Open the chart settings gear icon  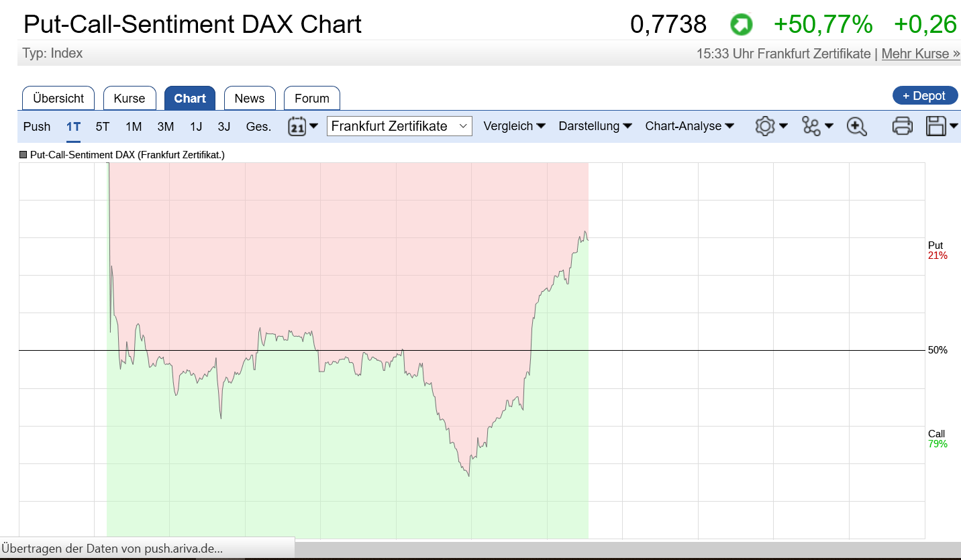point(766,125)
